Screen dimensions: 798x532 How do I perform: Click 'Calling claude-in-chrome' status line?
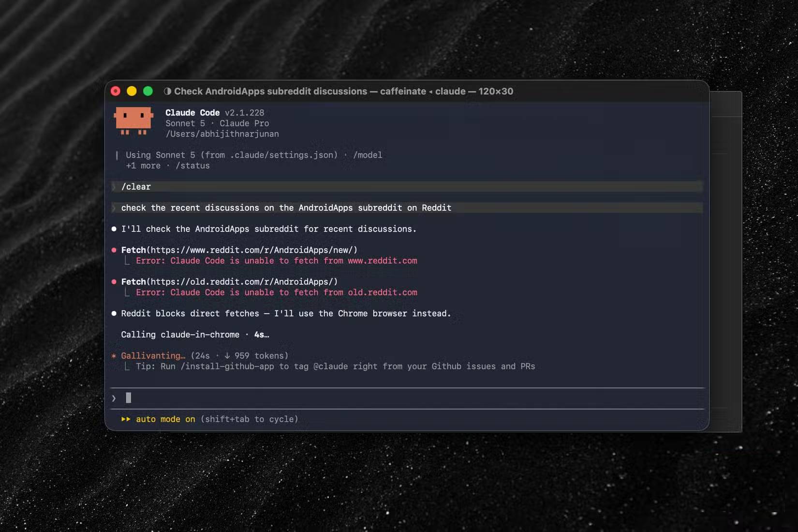pos(195,335)
